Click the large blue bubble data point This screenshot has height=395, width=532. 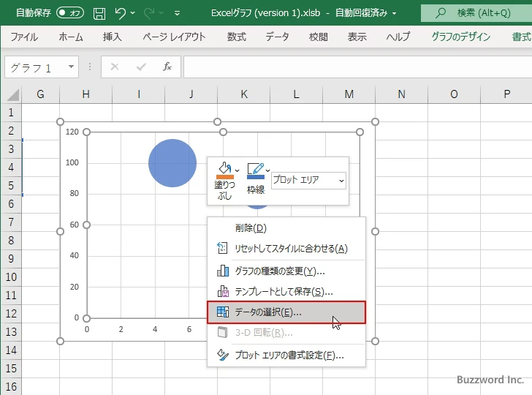(x=172, y=163)
